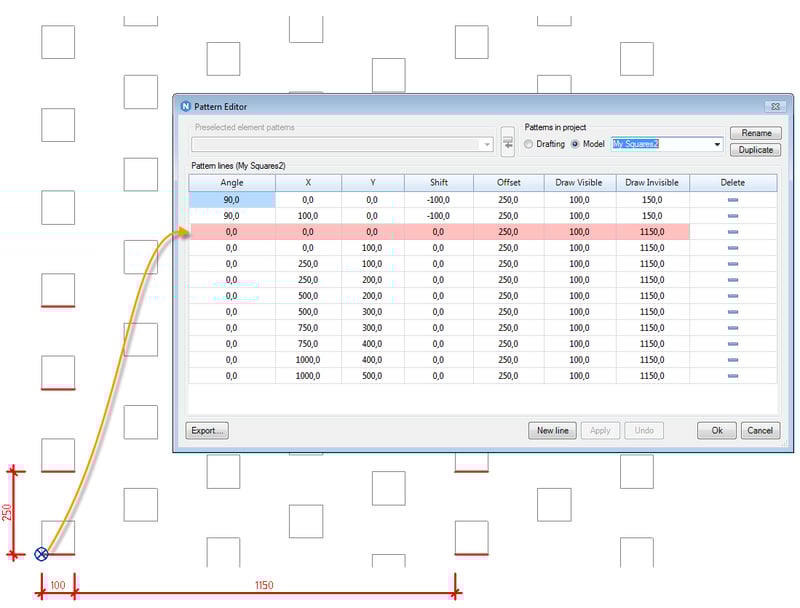Click the Duplicate button
The width and height of the screenshot is (800, 608).
[x=756, y=149]
